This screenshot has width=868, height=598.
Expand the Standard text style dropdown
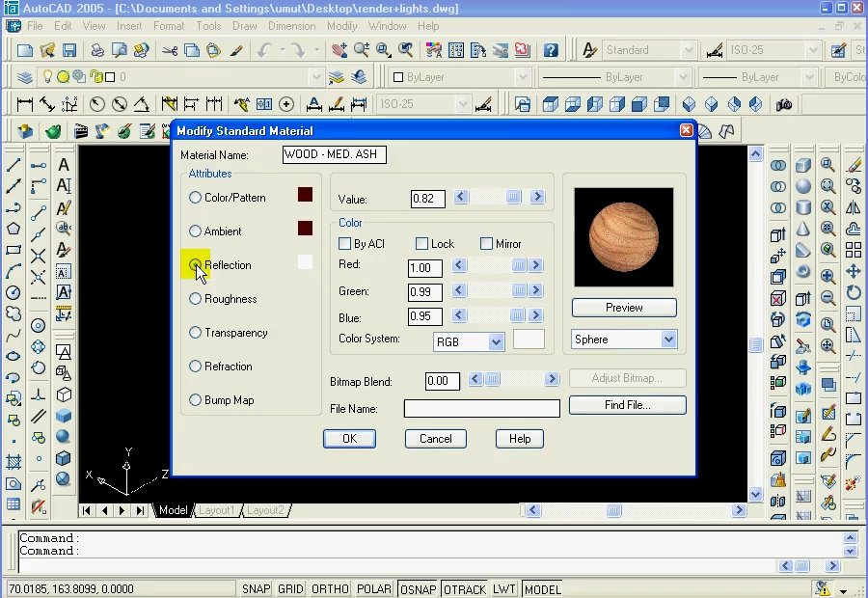[688, 50]
